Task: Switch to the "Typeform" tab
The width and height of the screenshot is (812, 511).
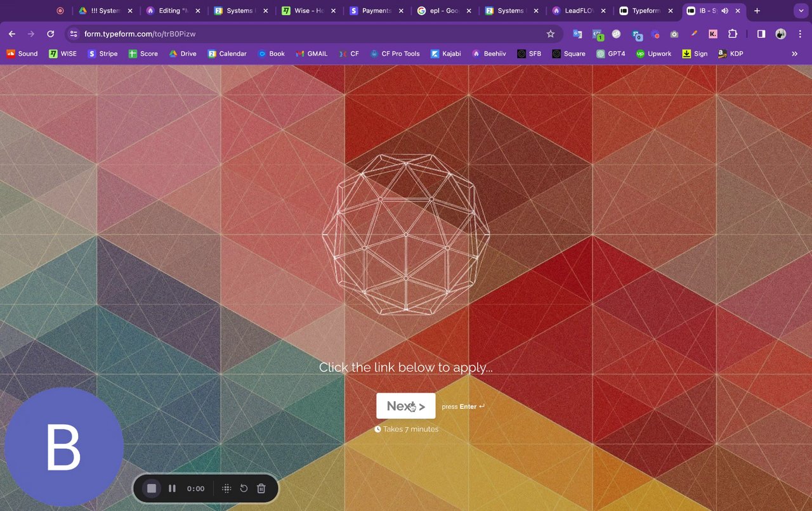Action: click(646, 11)
